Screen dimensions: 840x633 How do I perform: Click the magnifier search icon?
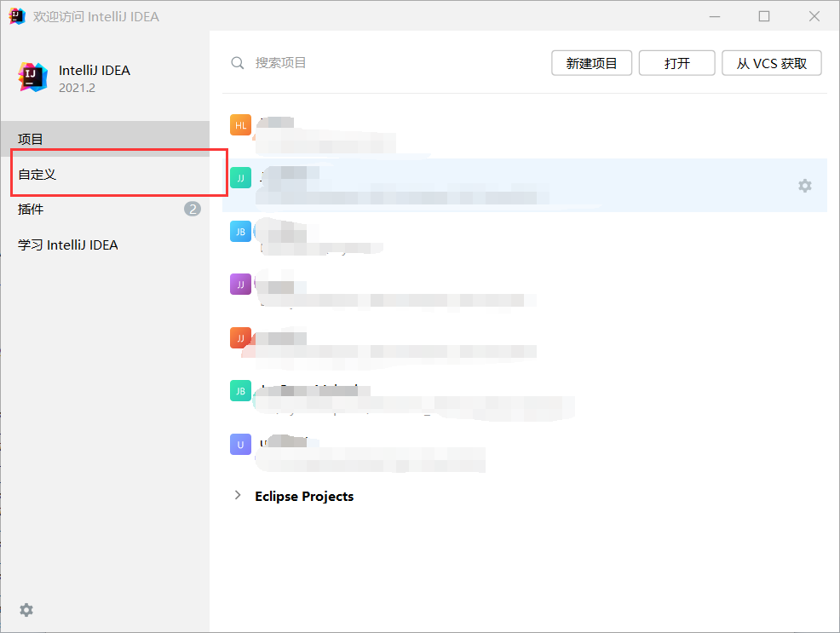coord(238,63)
